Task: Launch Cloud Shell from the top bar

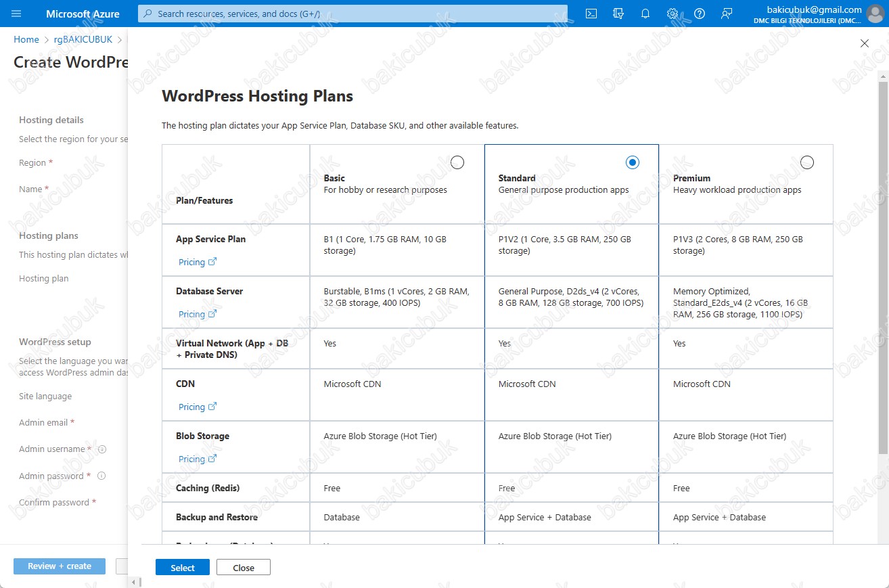Action: tap(591, 14)
